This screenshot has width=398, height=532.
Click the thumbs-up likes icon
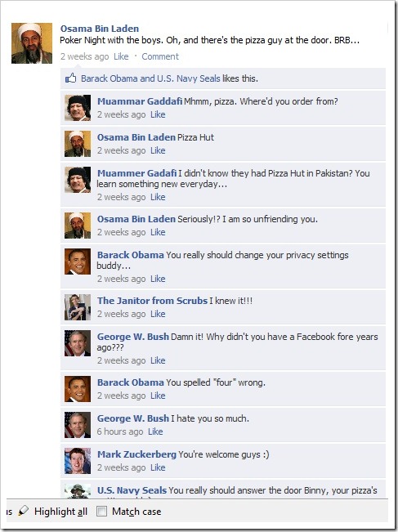71,78
